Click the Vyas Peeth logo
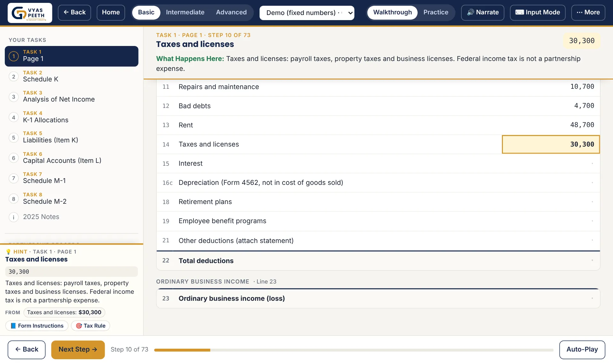This screenshot has height=364, width=613. 30,13
